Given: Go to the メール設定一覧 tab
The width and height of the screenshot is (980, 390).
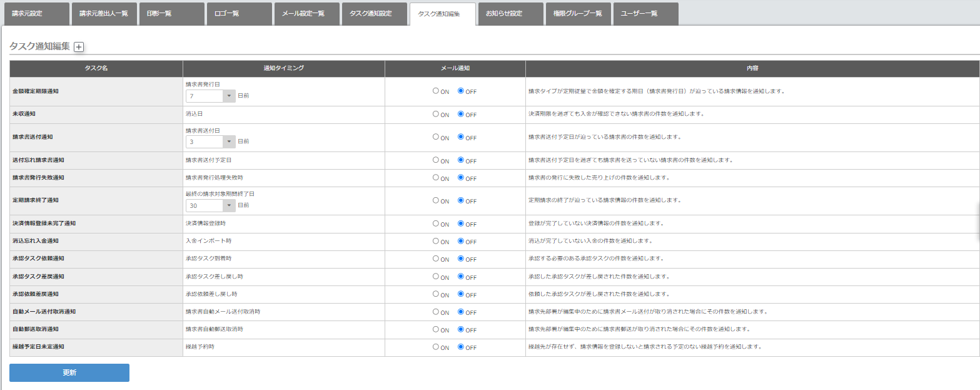Looking at the screenshot, I should (306, 14).
